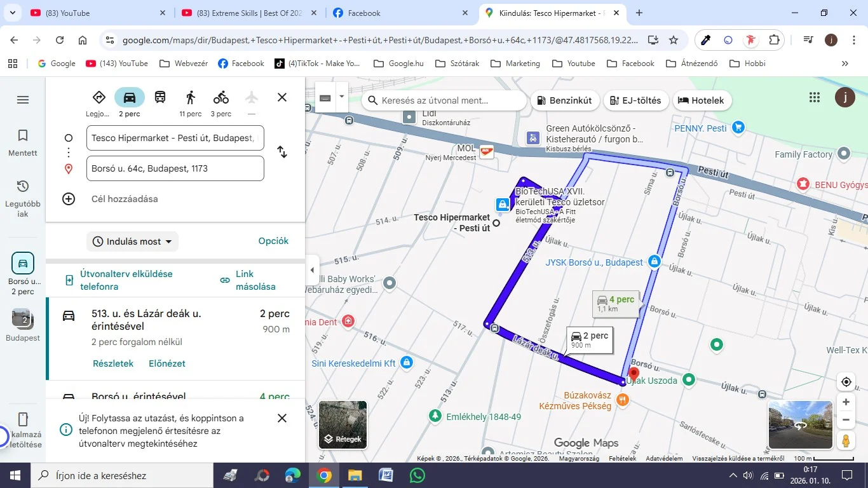
Task: Click Előnézet route preview
Action: coord(167,363)
